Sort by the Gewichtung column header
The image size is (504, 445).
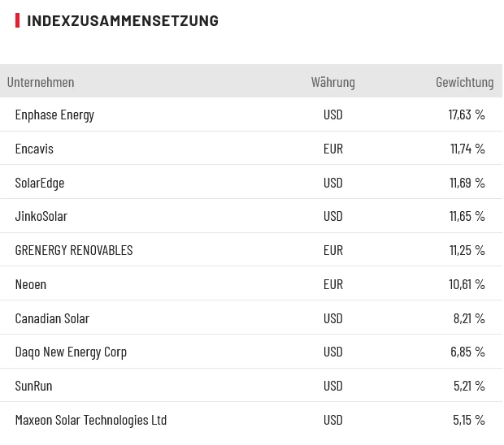[x=464, y=82]
